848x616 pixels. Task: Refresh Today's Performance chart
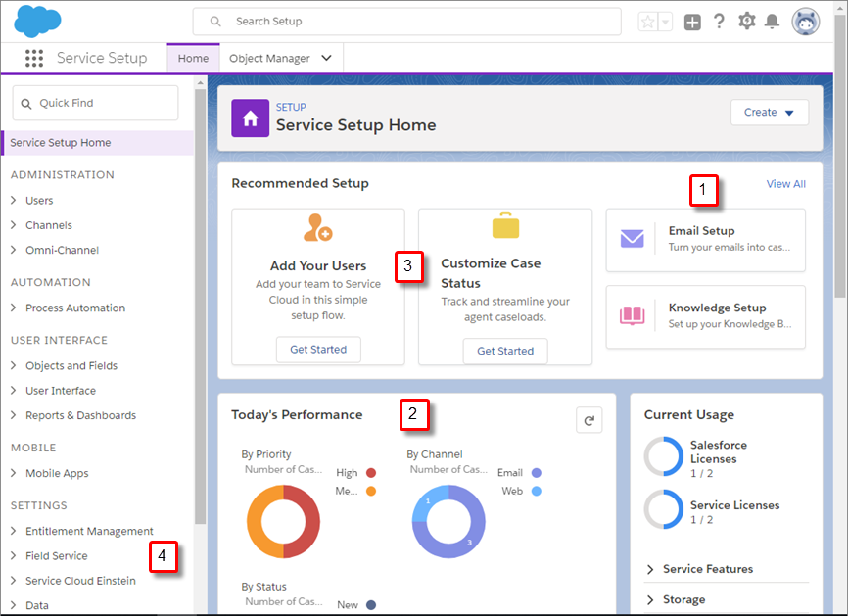pos(589,421)
